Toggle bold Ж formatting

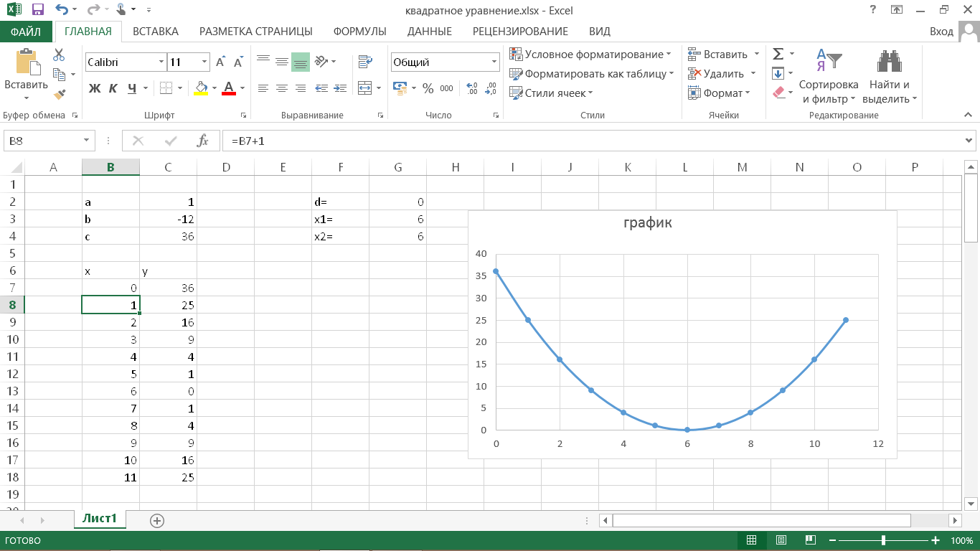click(x=94, y=88)
